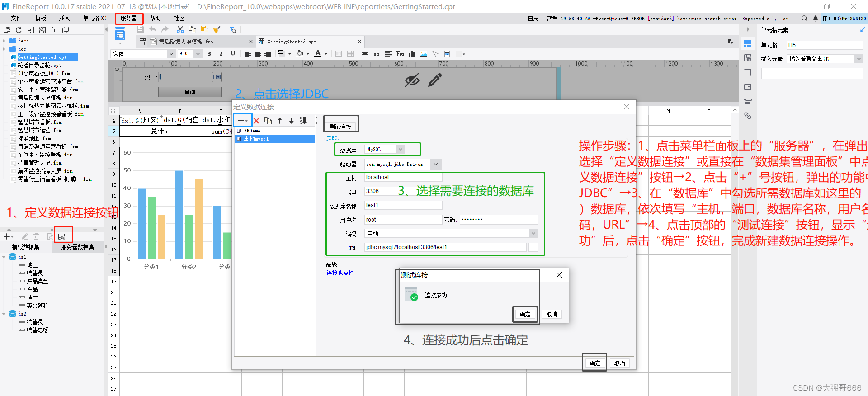Click the insert formula F(x) icon
The width and height of the screenshot is (868, 396).
400,54
